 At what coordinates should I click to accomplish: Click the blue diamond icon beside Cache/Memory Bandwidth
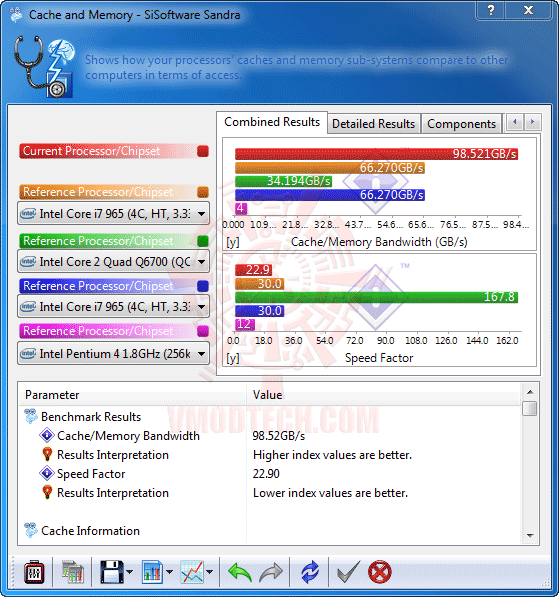point(47,435)
